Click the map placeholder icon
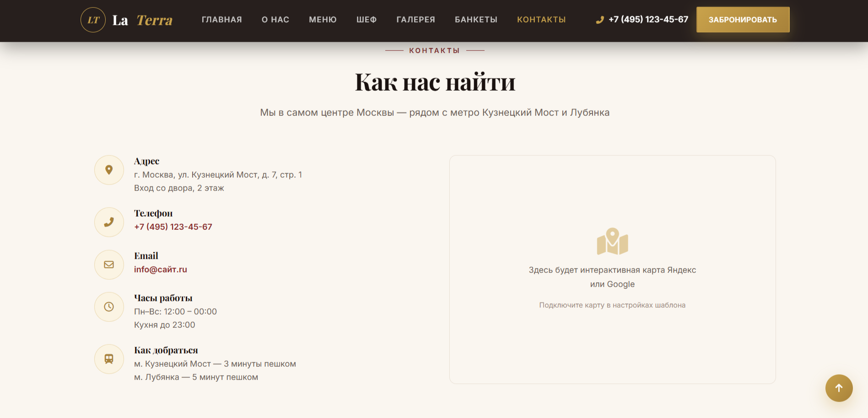This screenshot has height=418, width=868. 613,241
